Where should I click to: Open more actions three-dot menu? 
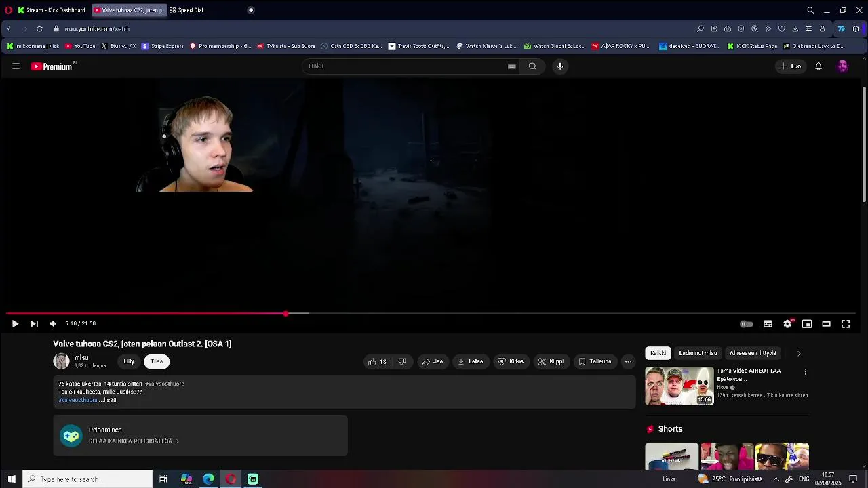pyautogui.click(x=628, y=362)
